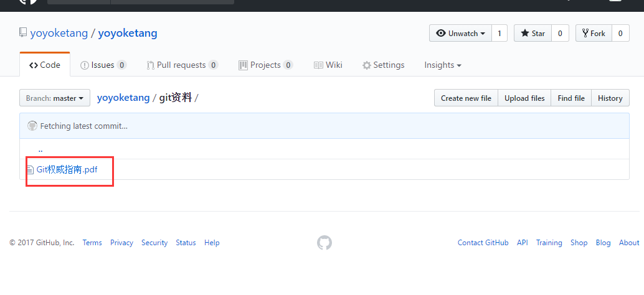Screen dimensions: 644x295
Task: Click the Status footer link
Action: pyautogui.click(x=186, y=243)
